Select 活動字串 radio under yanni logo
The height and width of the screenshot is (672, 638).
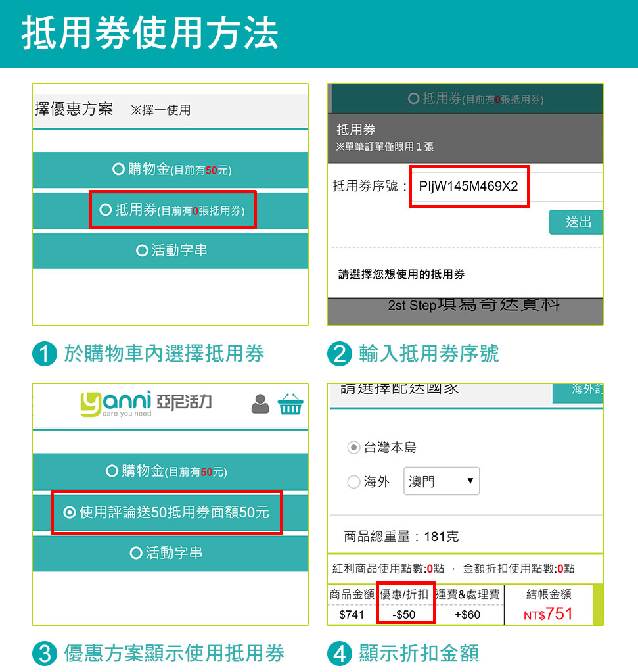(x=136, y=553)
